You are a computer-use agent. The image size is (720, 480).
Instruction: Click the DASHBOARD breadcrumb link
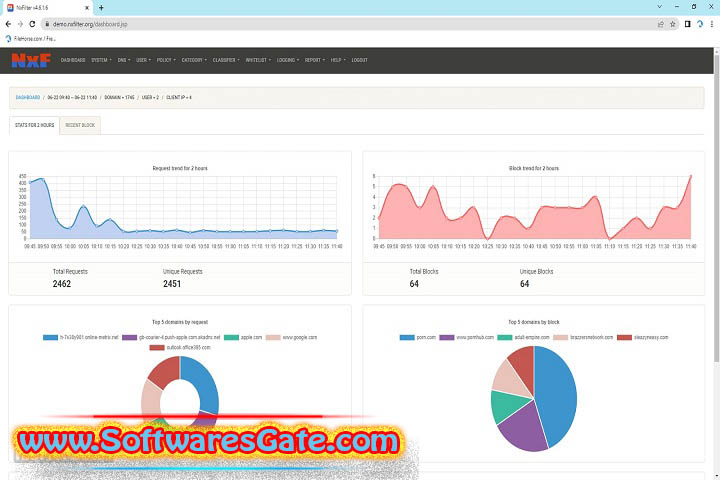[28, 97]
